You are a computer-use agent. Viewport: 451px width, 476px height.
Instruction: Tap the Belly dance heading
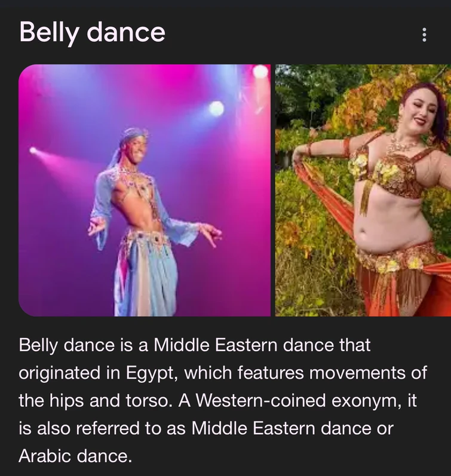point(93,32)
